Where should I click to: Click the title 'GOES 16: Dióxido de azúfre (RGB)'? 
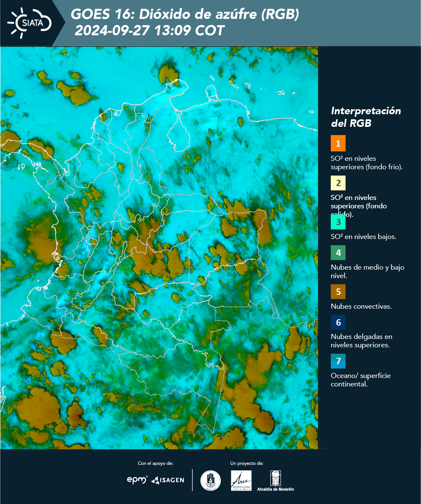[x=185, y=15]
